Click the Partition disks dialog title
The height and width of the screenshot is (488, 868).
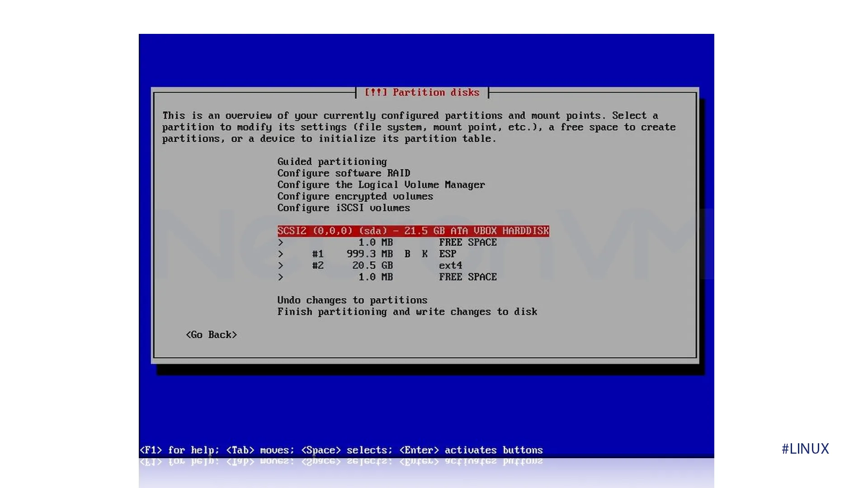[x=422, y=92]
